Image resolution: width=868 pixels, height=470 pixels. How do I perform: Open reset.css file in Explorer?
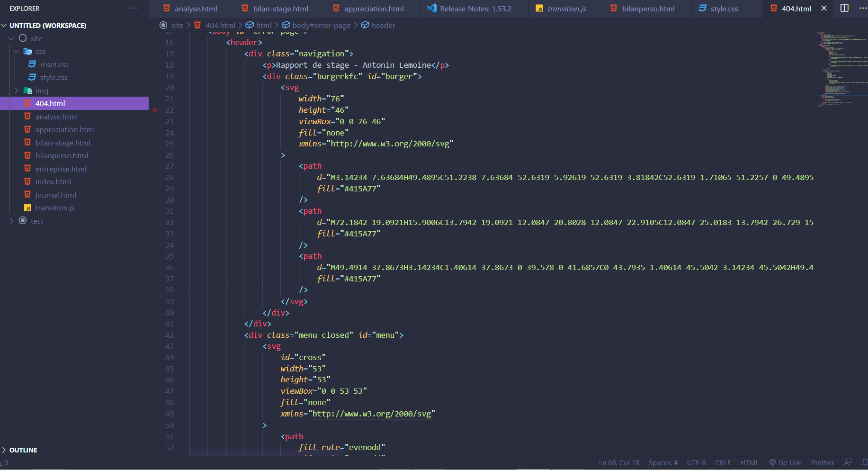point(54,64)
